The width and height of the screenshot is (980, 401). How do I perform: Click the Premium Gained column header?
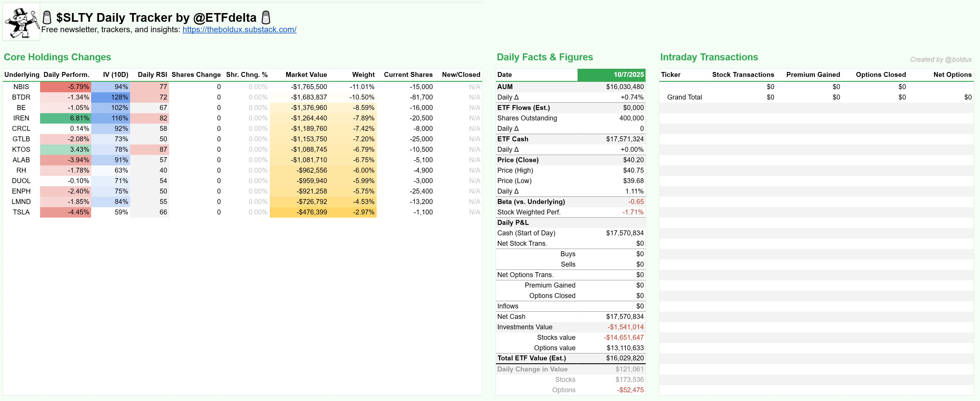pos(813,75)
